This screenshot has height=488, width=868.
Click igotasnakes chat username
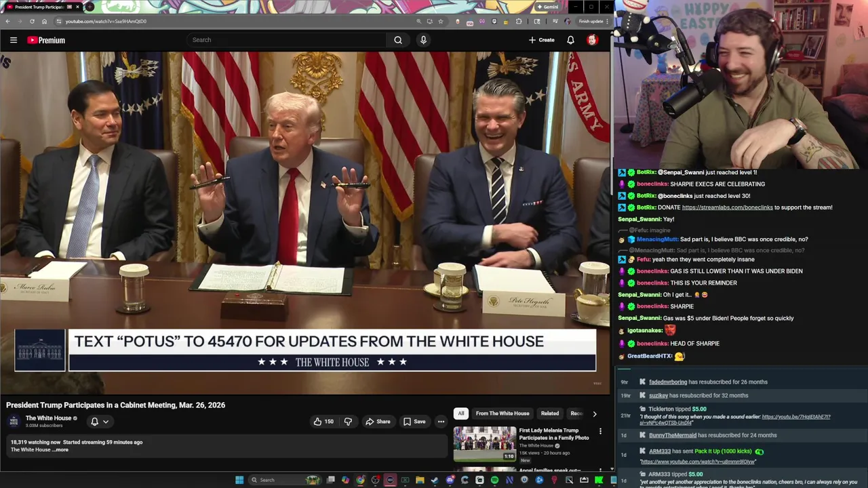645,330
